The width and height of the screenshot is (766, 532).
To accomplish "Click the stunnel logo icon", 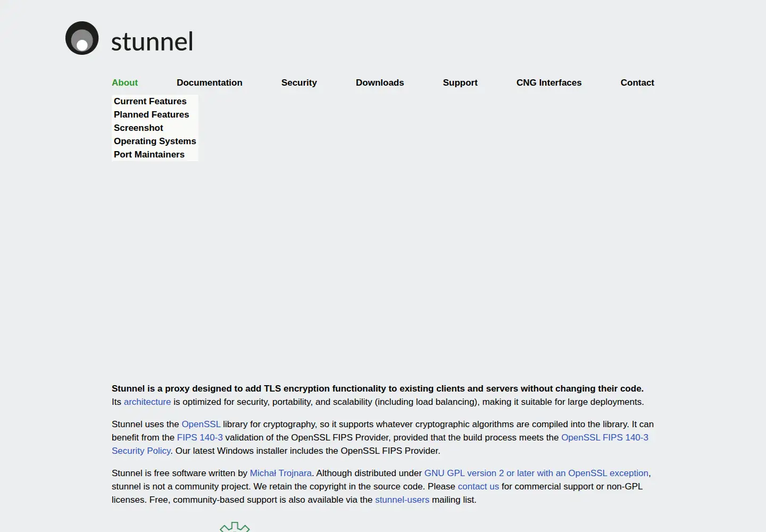I will [x=82, y=38].
